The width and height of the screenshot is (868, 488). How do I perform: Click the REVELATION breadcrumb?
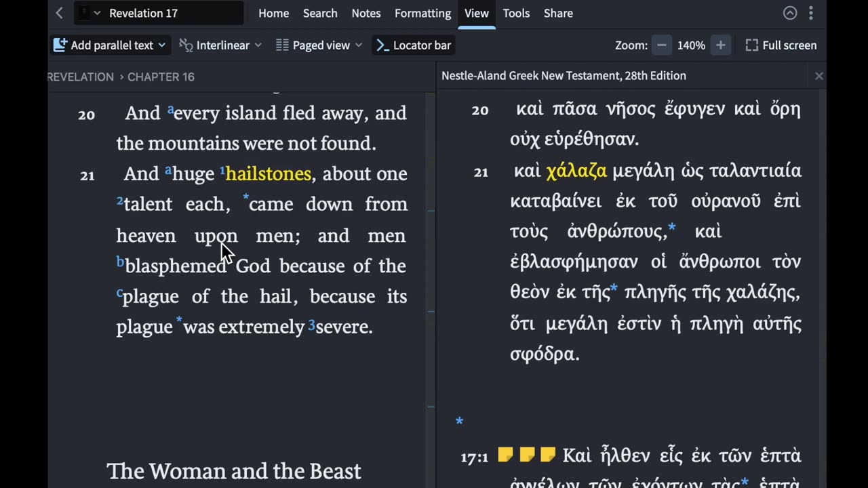tap(81, 77)
